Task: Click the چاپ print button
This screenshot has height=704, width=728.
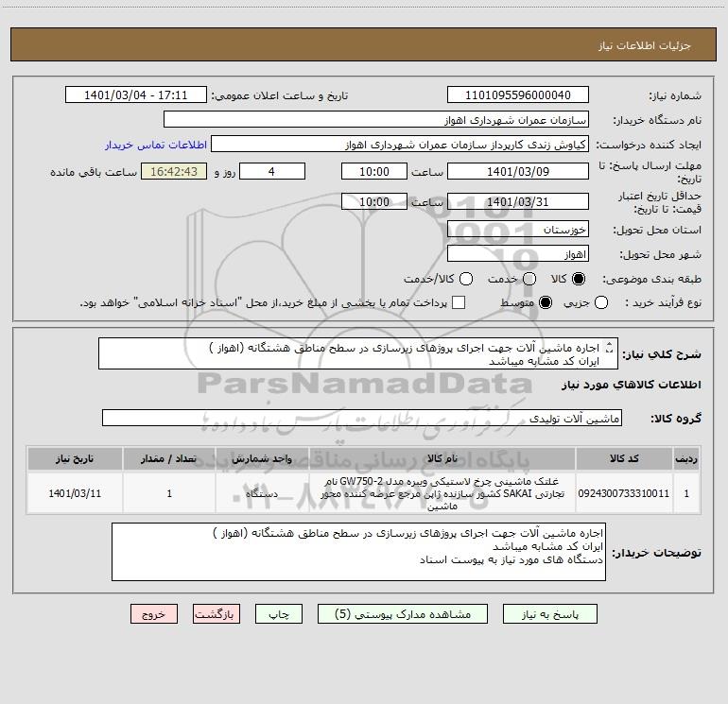Action: [279, 614]
